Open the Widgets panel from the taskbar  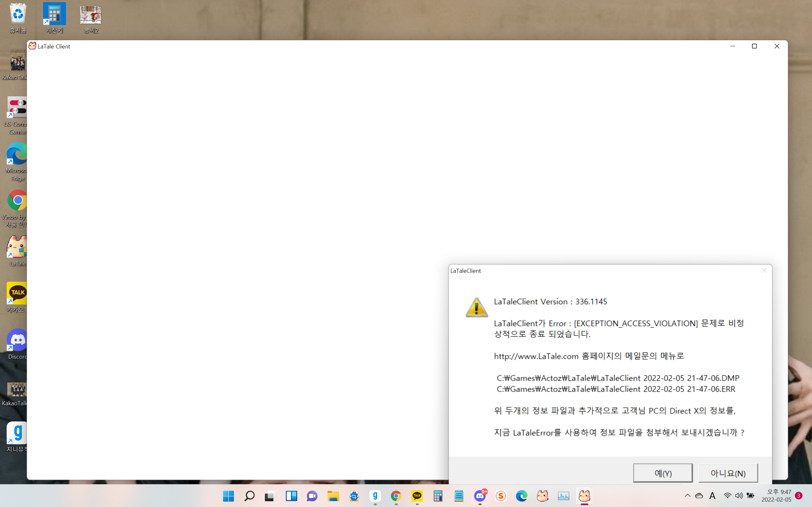291,496
